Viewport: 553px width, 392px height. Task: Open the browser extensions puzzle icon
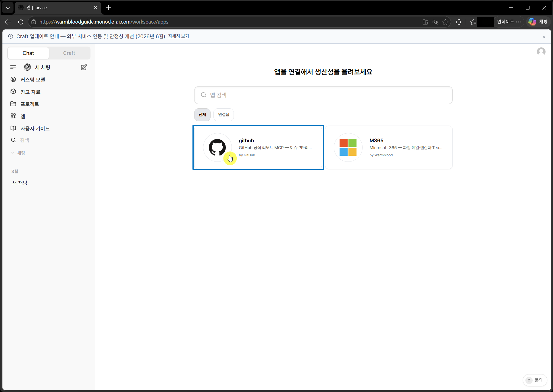(x=459, y=22)
